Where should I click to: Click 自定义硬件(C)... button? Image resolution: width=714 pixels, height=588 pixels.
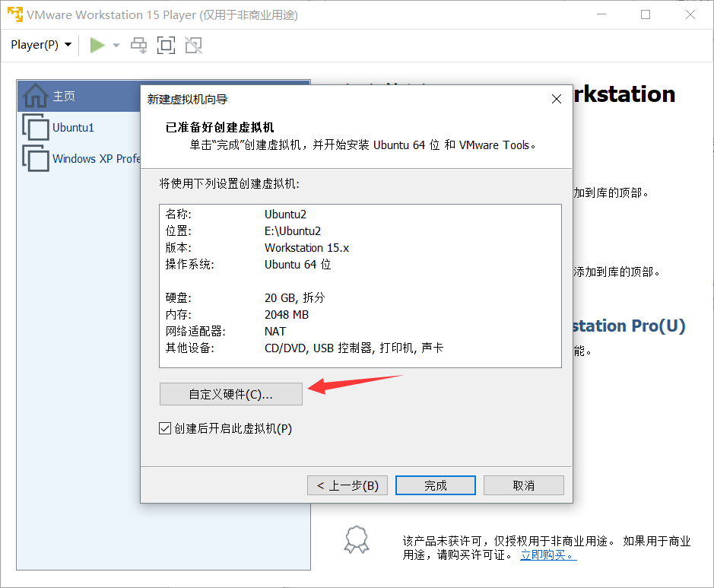click(x=231, y=394)
